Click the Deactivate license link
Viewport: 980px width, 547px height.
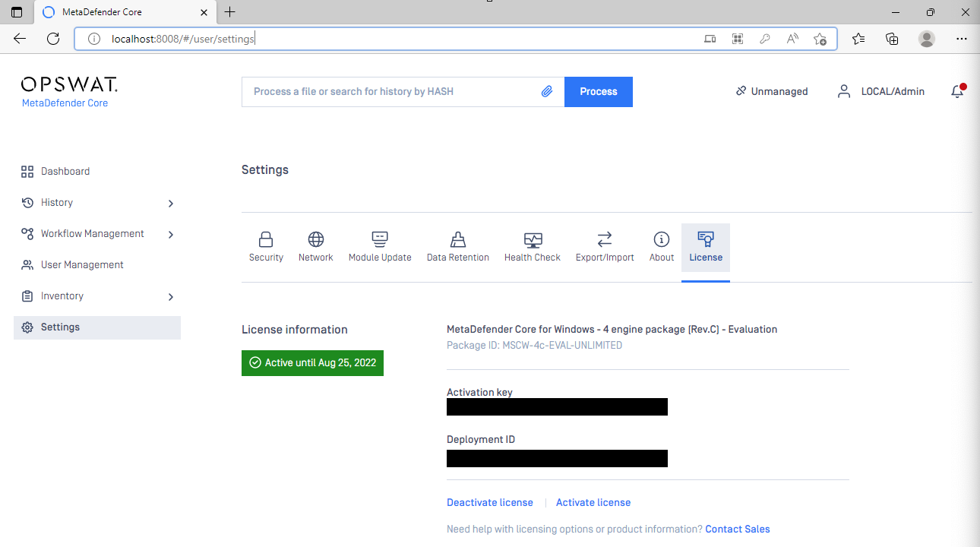(490, 503)
